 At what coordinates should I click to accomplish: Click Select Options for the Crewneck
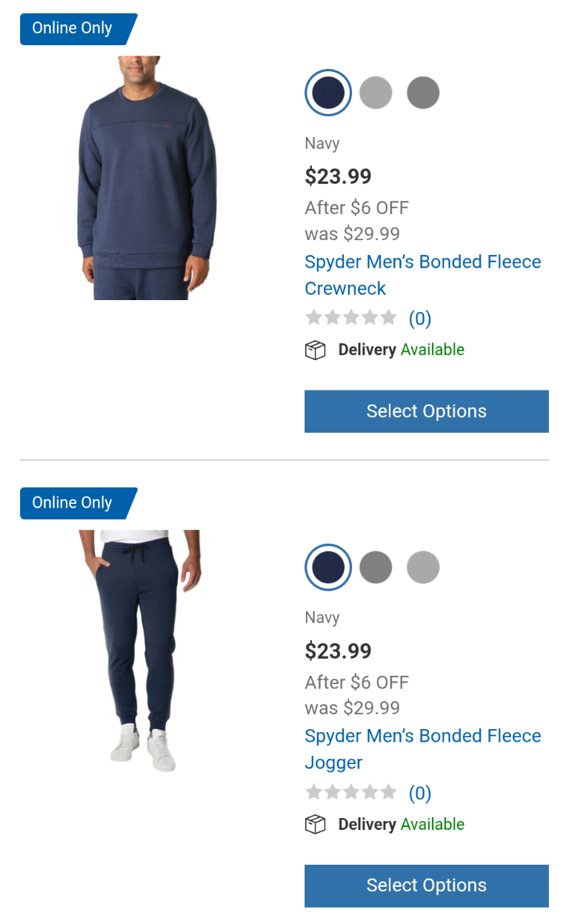[427, 411]
